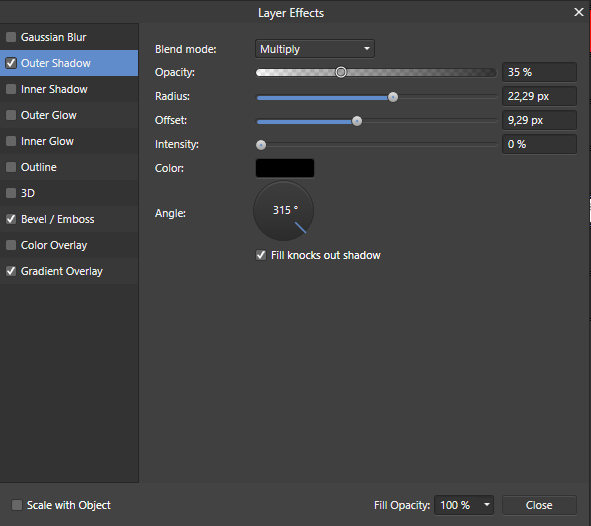
Task: Select the Outer Glow effect row
Action: click(69, 115)
